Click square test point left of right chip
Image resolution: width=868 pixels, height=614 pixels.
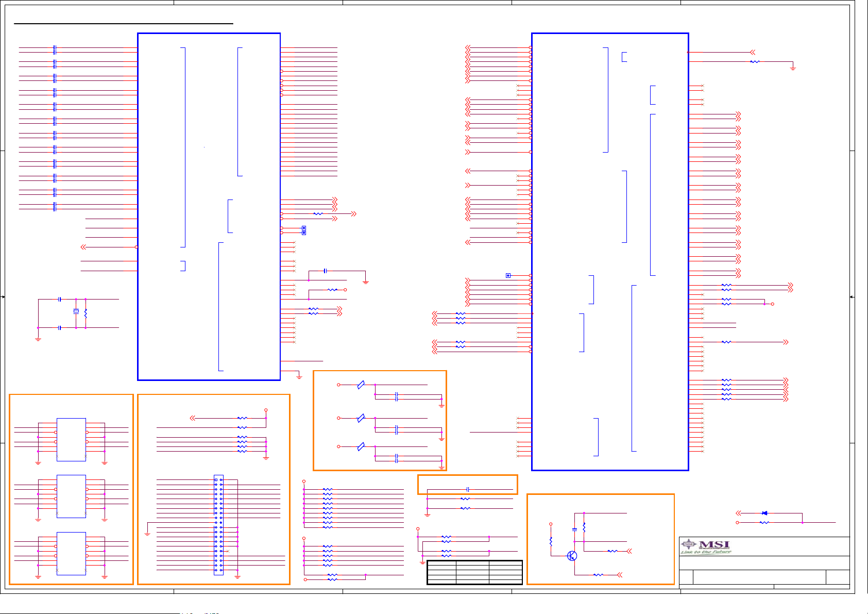(508, 276)
